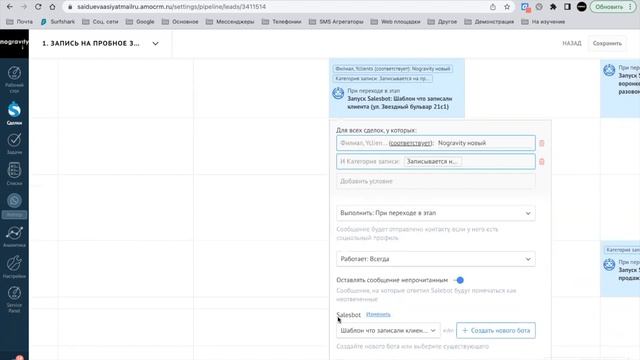Open Google bookmarks folder
The width and height of the screenshot is (640, 360).
point(140,22)
